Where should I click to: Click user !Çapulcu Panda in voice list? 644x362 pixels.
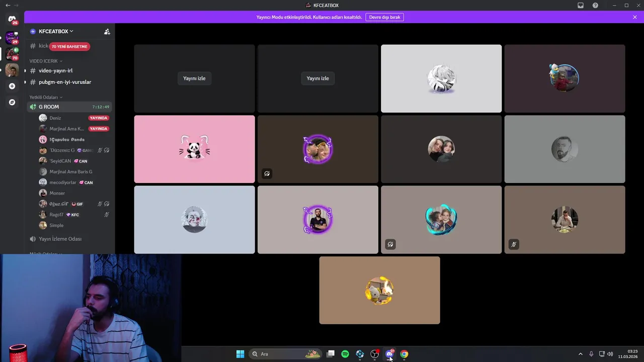(x=66, y=139)
